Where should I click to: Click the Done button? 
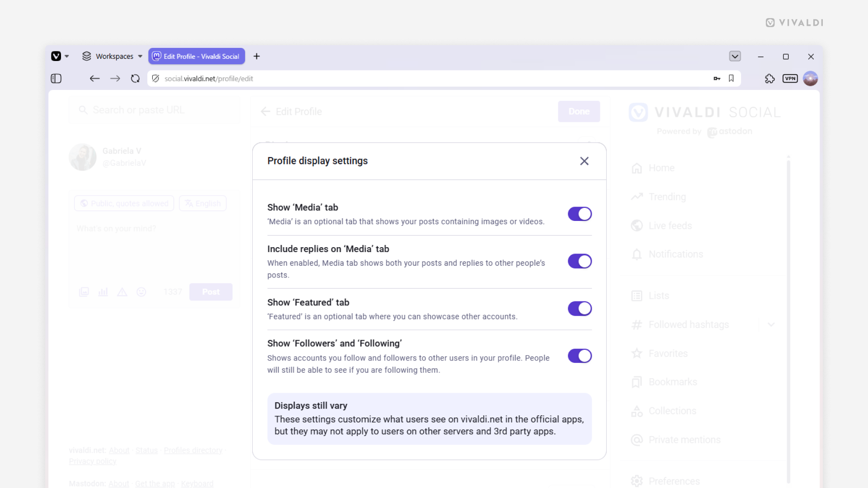[579, 112]
